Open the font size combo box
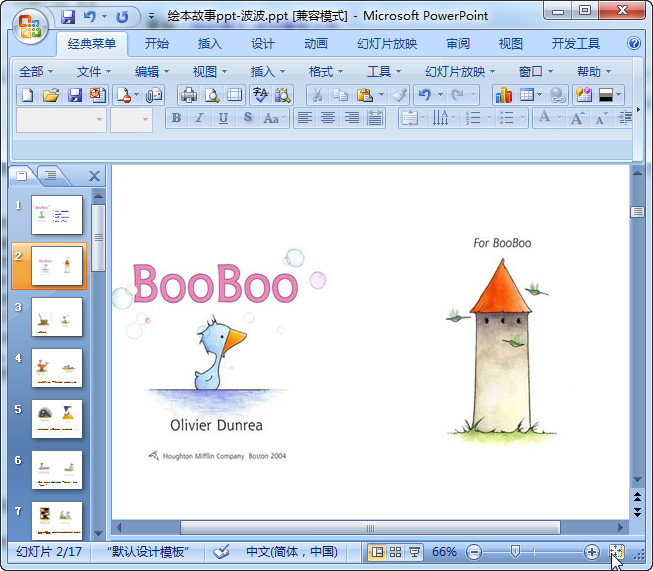653x571 pixels. (131, 120)
